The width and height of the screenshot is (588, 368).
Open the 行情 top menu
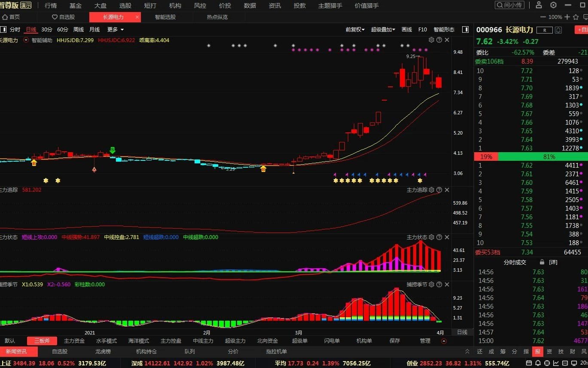[51, 6]
